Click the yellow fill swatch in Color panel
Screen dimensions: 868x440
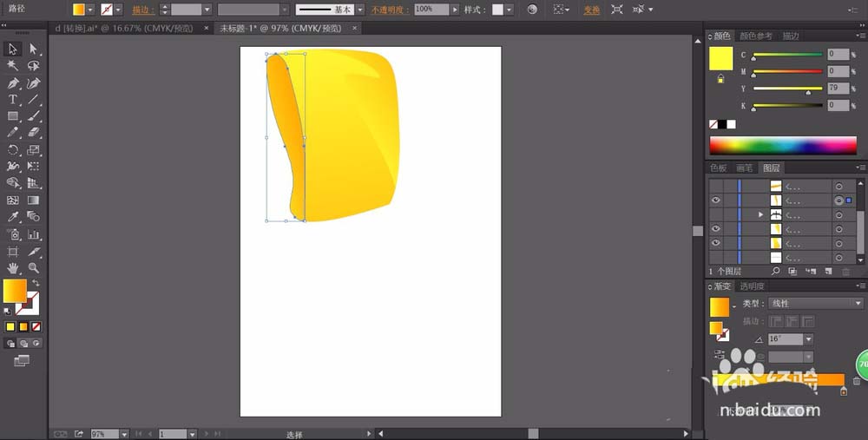click(720, 59)
